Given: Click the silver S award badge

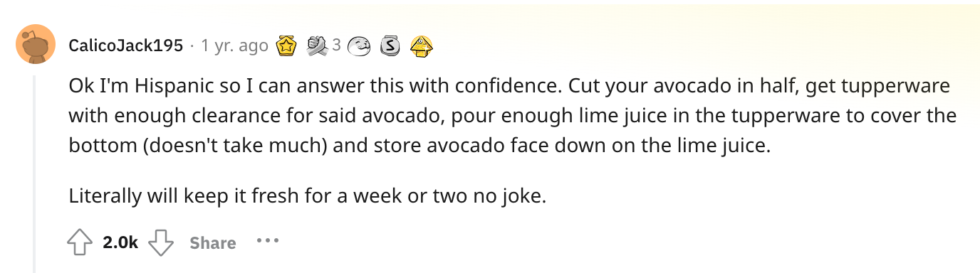Looking at the screenshot, I should (390, 46).
